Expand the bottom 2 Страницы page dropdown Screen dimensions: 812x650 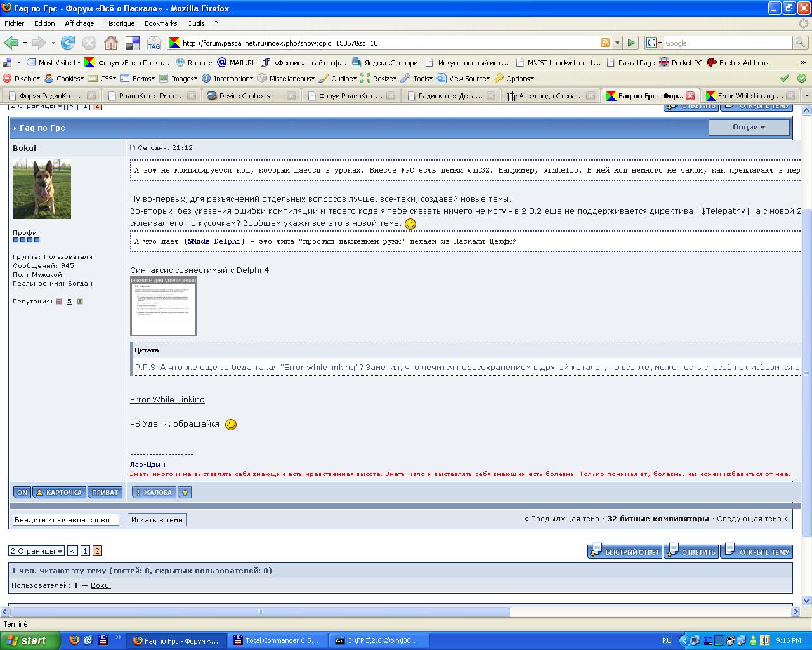pyautogui.click(x=36, y=551)
